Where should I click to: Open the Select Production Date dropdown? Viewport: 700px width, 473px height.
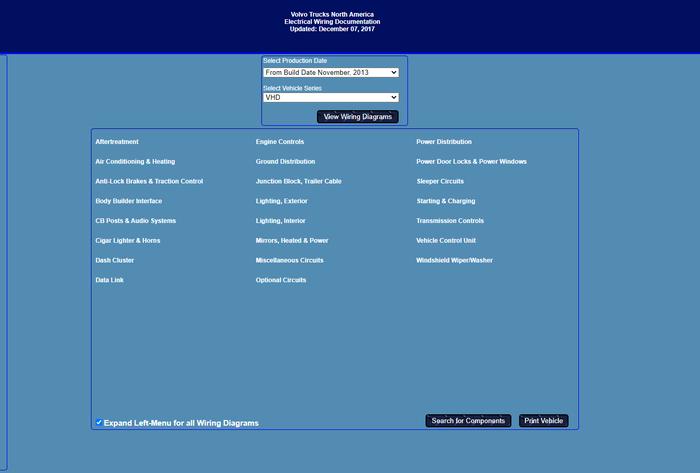point(331,72)
